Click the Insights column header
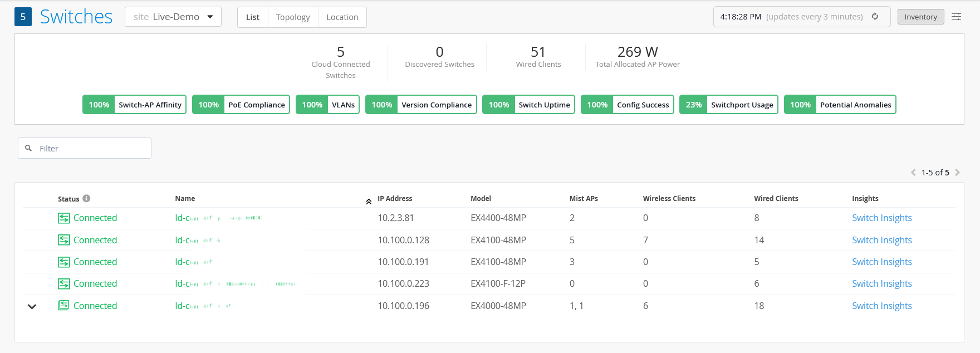The width and height of the screenshot is (980, 353). (865, 199)
